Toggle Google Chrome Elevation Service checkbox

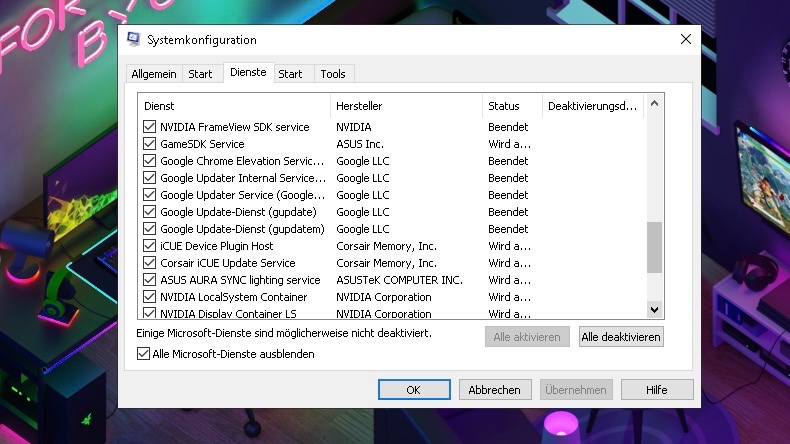[149, 161]
